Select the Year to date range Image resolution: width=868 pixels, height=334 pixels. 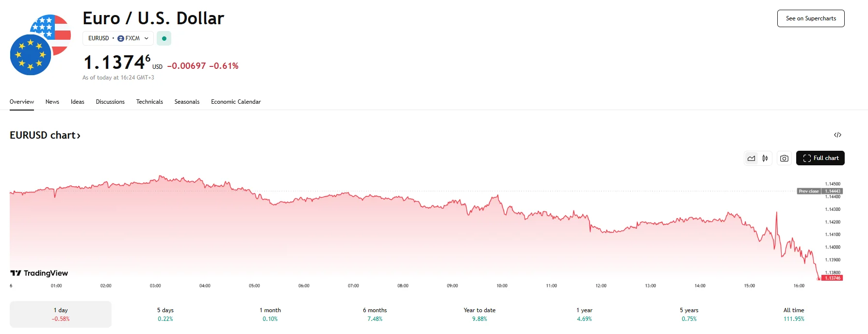pos(479,314)
